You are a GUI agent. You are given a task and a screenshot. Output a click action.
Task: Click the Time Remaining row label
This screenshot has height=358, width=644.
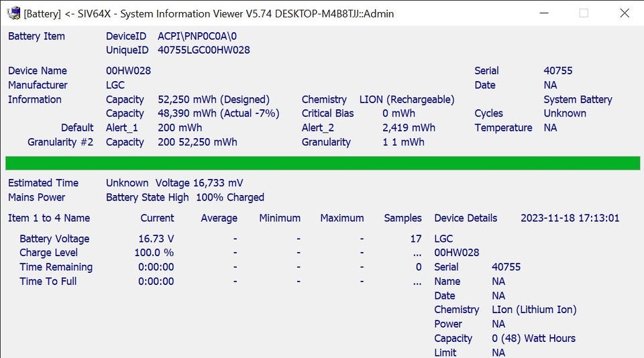(x=56, y=267)
